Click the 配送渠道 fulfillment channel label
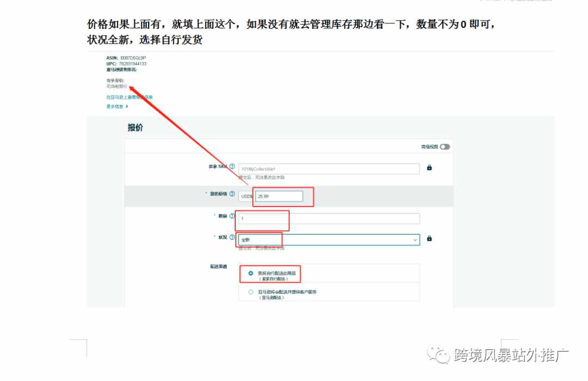 point(218,267)
